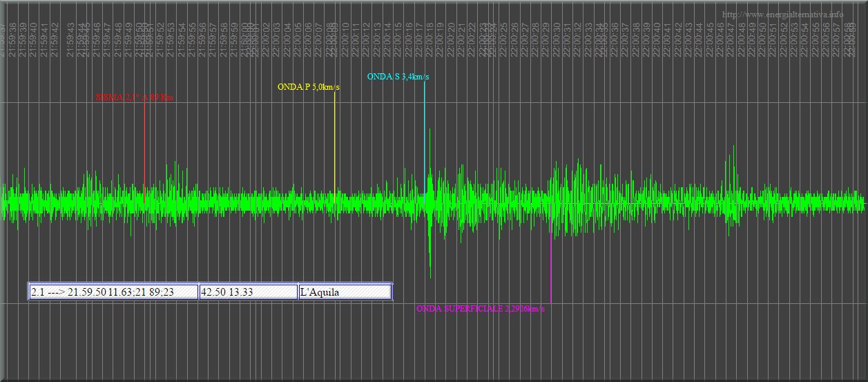The image size is (868, 382).
Task: Click the 22:00:54 time axis label
Action: (x=805, y=39)
